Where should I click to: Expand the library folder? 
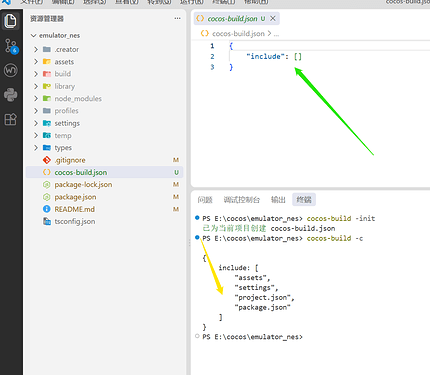pyautogui.click(x=36, y=86)
